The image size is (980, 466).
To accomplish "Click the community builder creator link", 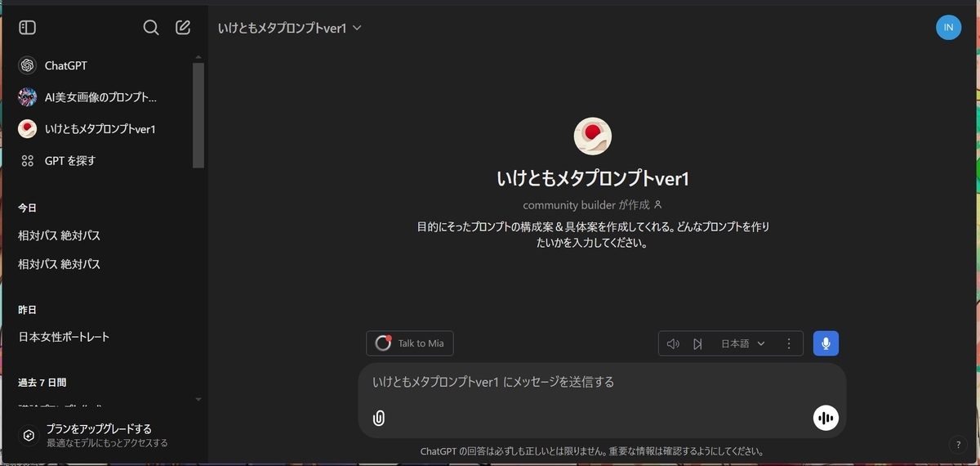I will (x=593, y=205).
